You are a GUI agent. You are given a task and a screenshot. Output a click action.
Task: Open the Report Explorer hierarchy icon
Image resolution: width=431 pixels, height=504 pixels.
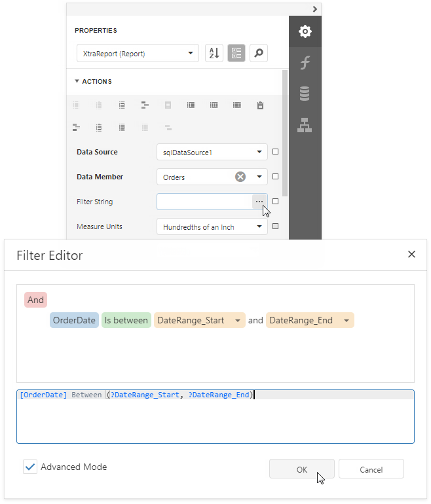[x=305, y=126]
